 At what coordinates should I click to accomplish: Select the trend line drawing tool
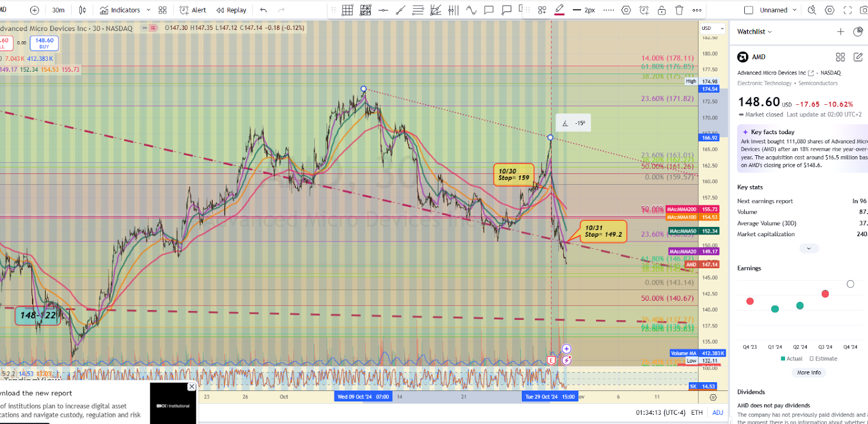tap(400, 10)
